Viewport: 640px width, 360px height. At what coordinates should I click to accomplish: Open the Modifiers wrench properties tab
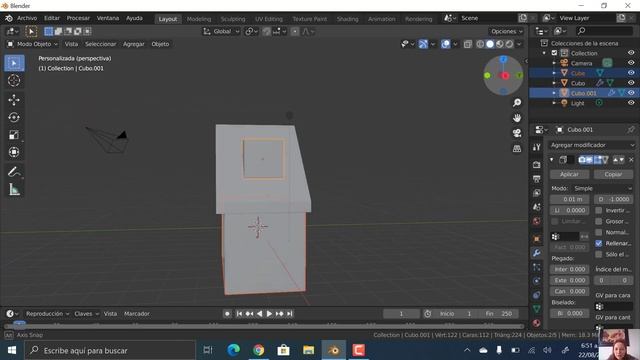[536, 253]
